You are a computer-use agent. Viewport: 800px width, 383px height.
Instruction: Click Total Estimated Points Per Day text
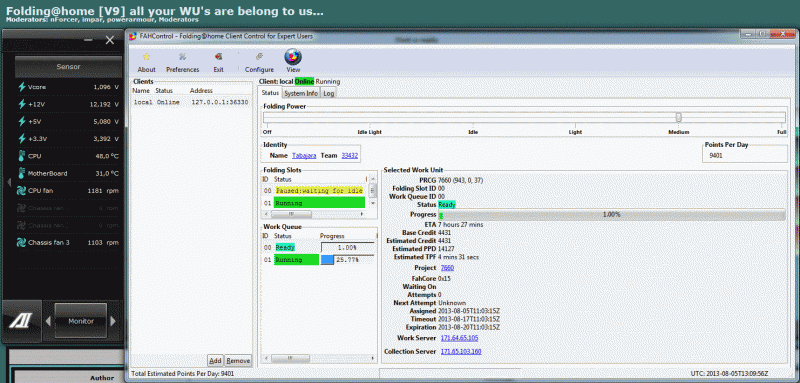pos(182,373)
